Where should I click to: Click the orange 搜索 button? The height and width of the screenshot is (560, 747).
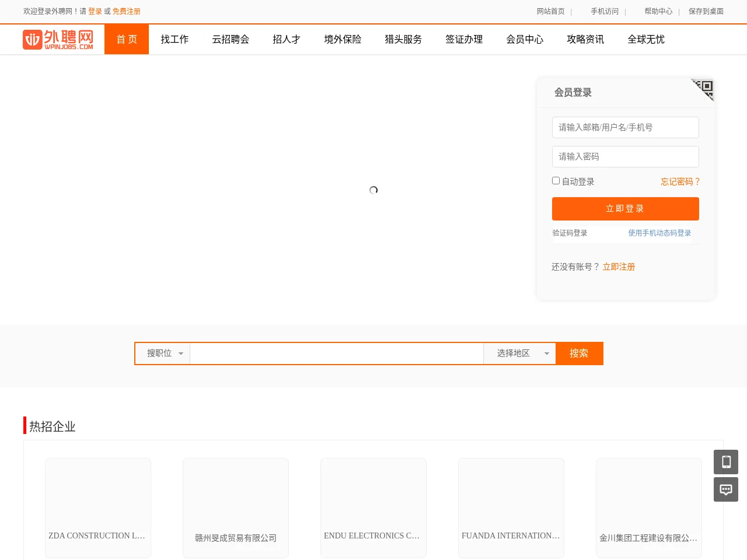click(579, 353)
